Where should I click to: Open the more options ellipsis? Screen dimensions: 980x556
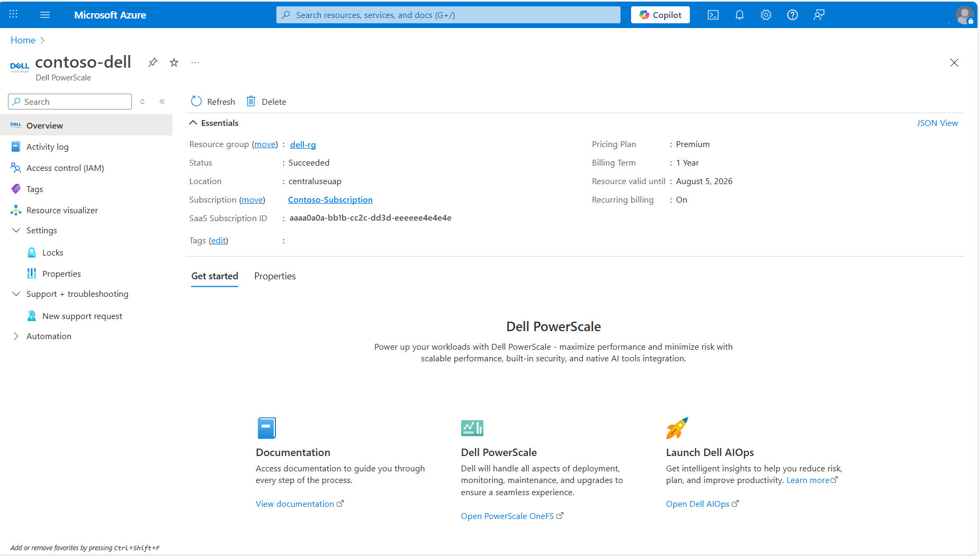click(x=195, y=62)
